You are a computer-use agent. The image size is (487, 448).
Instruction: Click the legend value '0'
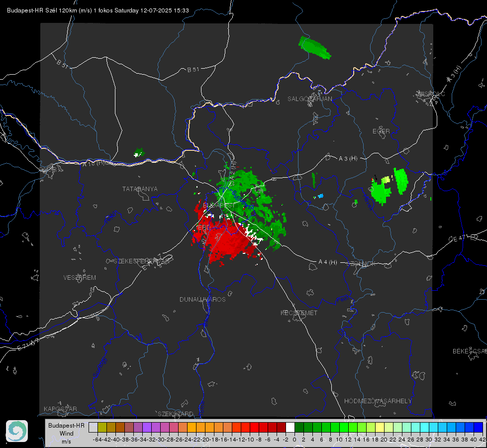pyautogui.click(x=294, y=440)
